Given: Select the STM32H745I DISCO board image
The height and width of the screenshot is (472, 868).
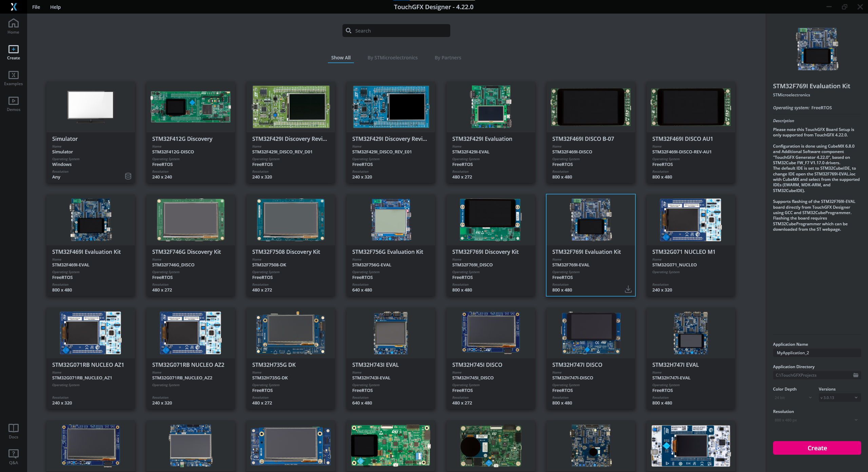Looking at the screenshot, I should click(x=491, y=333).
